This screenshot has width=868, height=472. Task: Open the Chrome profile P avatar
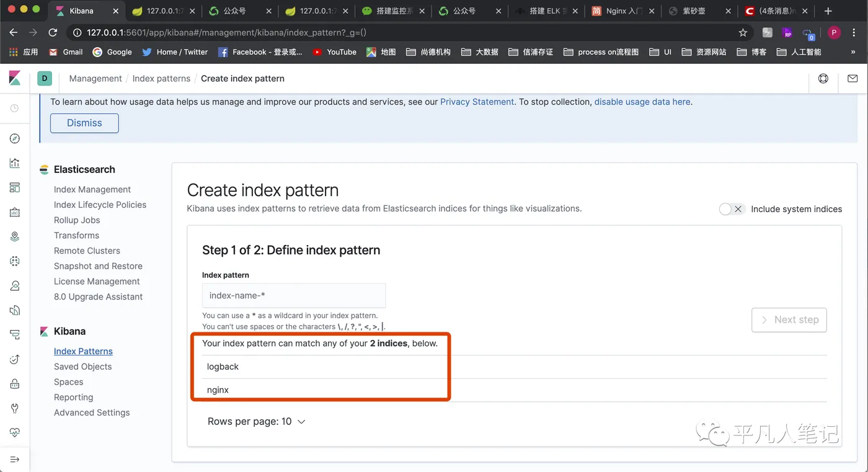[835, 33]
